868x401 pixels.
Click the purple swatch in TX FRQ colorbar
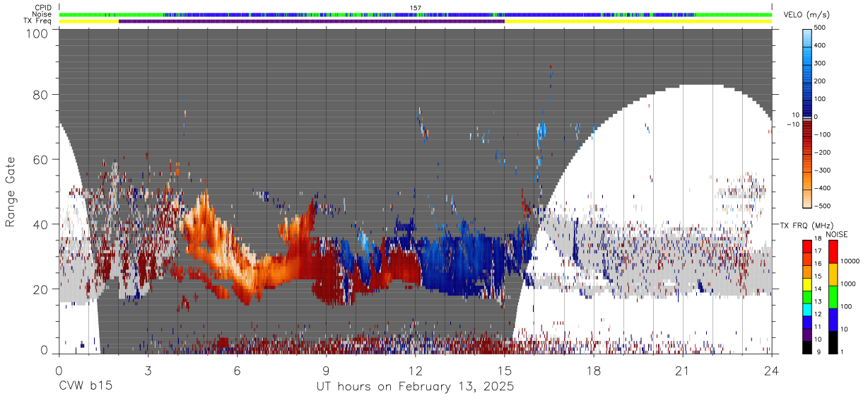coord(807,333)
